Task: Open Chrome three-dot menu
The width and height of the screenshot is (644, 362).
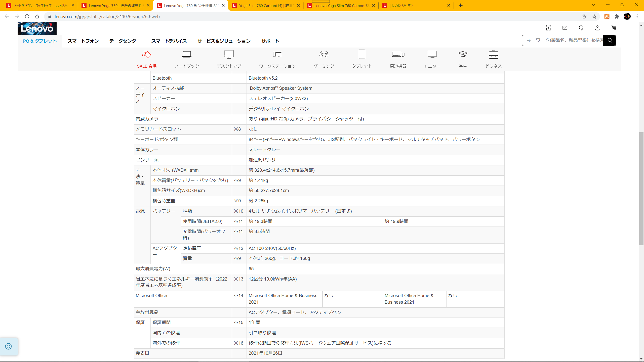Action: pyautogui.click(x=637, y=17)
